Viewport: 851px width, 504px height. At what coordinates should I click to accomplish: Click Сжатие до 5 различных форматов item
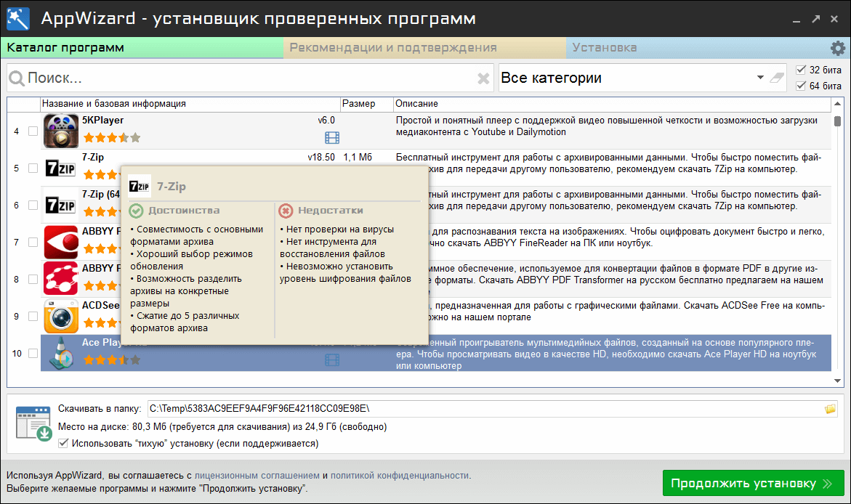(185, 322)
